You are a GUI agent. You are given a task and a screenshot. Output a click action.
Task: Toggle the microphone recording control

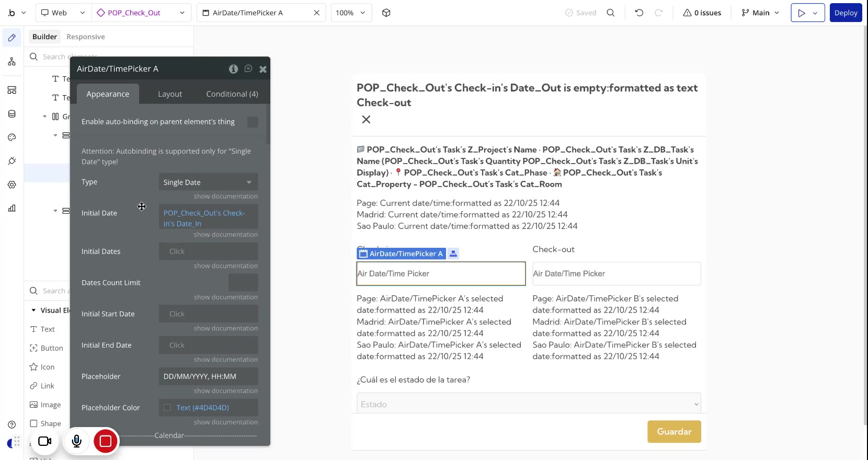[x=76, y=441]
